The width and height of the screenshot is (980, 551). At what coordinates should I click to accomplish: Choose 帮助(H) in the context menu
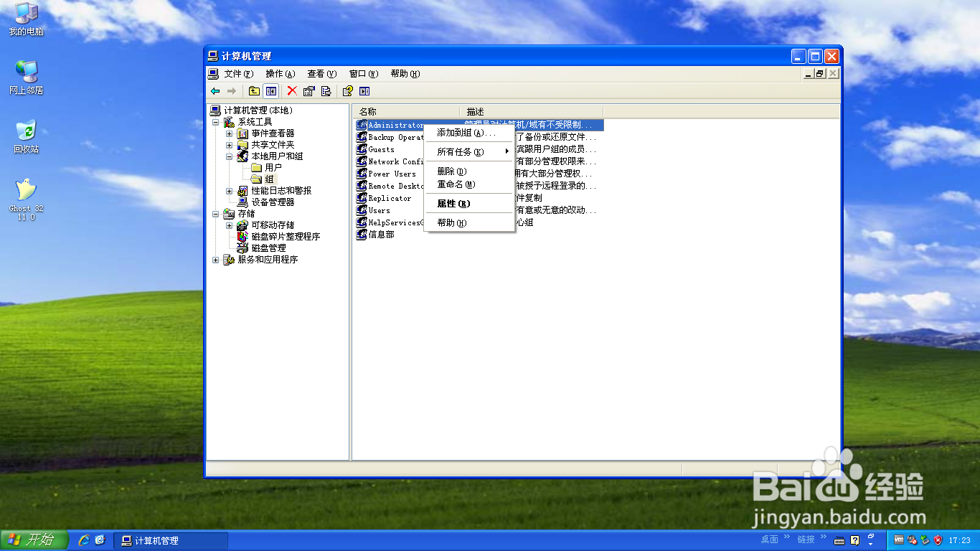click(x=470, y=223)
